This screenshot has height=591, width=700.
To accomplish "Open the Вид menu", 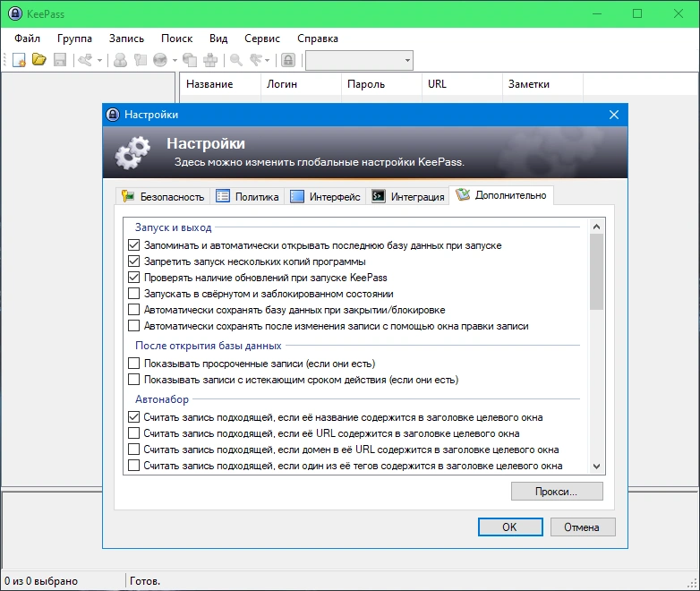I will coord(218,39).
